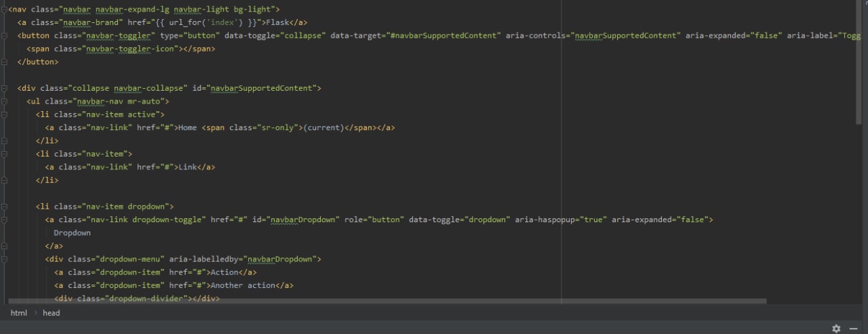Click the Action dropdown-item text
Image resolution: width=868 pixels, height=334 pixels.
tap(224, 272)
